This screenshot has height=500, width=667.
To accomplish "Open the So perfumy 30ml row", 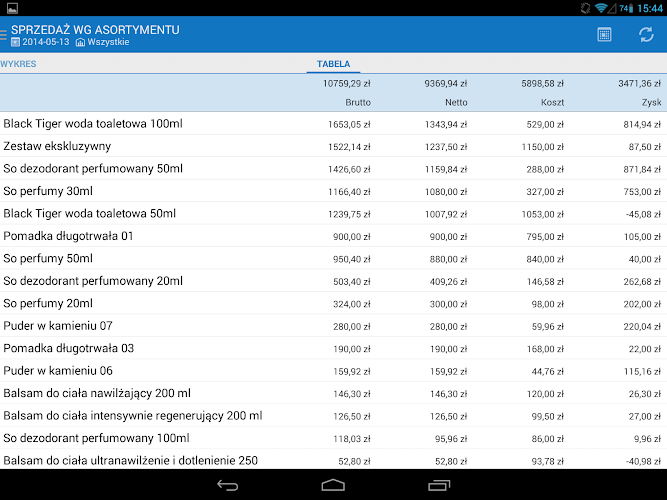I will pyautogui.click(x=334, y=191).
